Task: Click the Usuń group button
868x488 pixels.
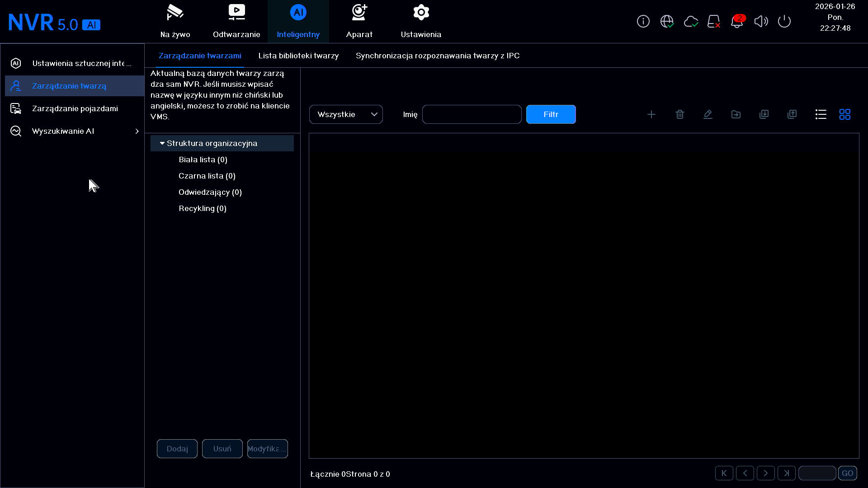Action: tap(222, 449)
